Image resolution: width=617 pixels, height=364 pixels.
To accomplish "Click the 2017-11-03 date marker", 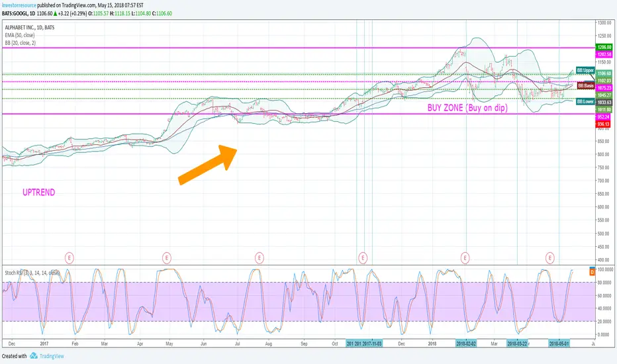I will click(x=372, y=343).
